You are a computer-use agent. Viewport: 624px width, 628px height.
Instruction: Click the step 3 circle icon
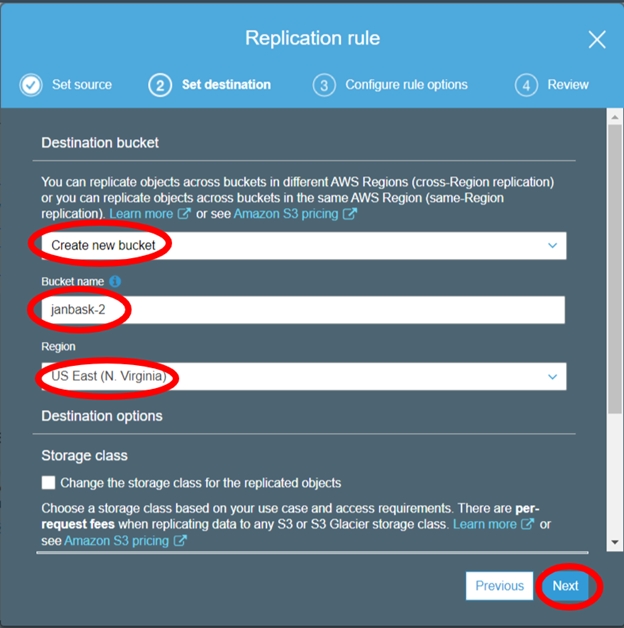323,85
